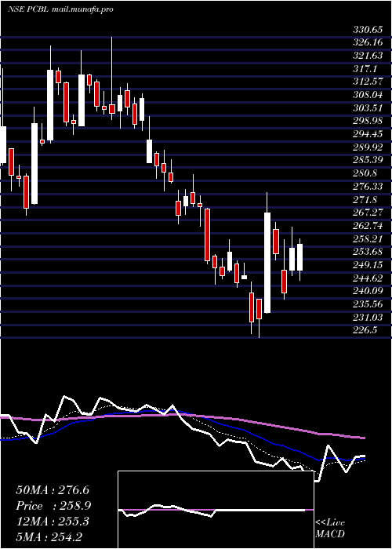
Task: Select the 244.62 price axis label
Action: click(x=367, y=278)
